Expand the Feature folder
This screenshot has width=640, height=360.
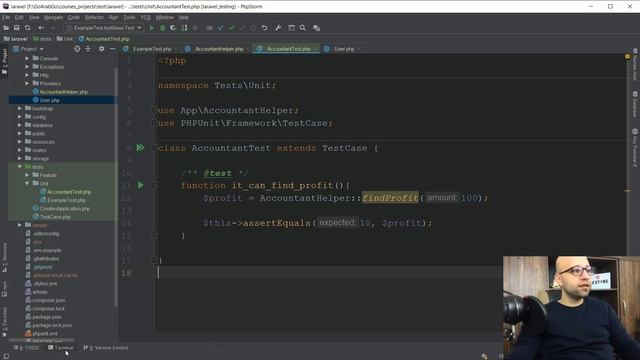coord(27,175)
